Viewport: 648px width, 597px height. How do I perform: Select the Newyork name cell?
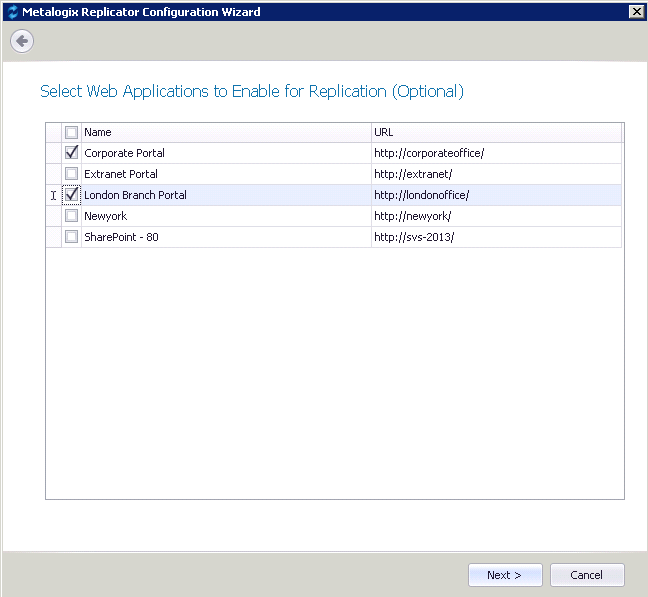(226, 216)
